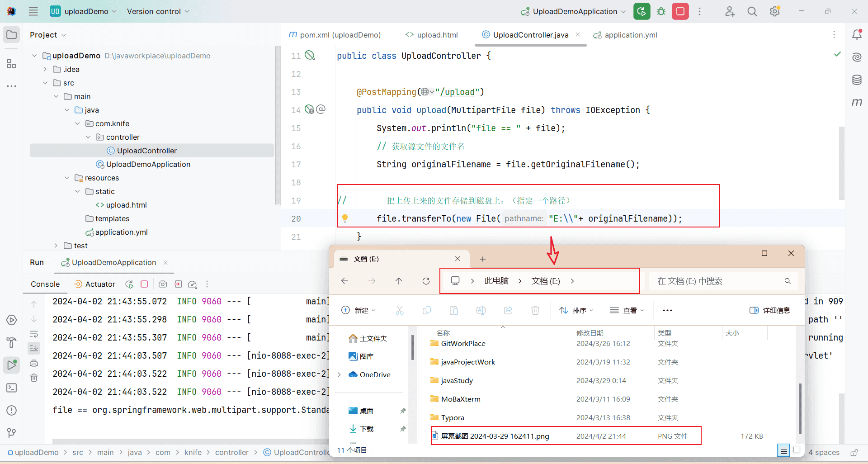This screenshot has width=868, height=464.
Task: Open the Git tool window
Action: 12,433
